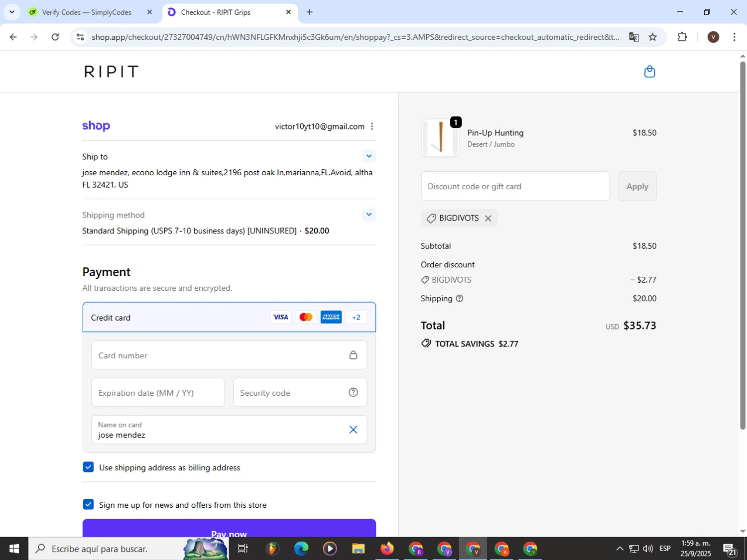Uncheck Sign me up for news and offers
Viewport: 747px width, 560px height.
(x=88, y=504)
